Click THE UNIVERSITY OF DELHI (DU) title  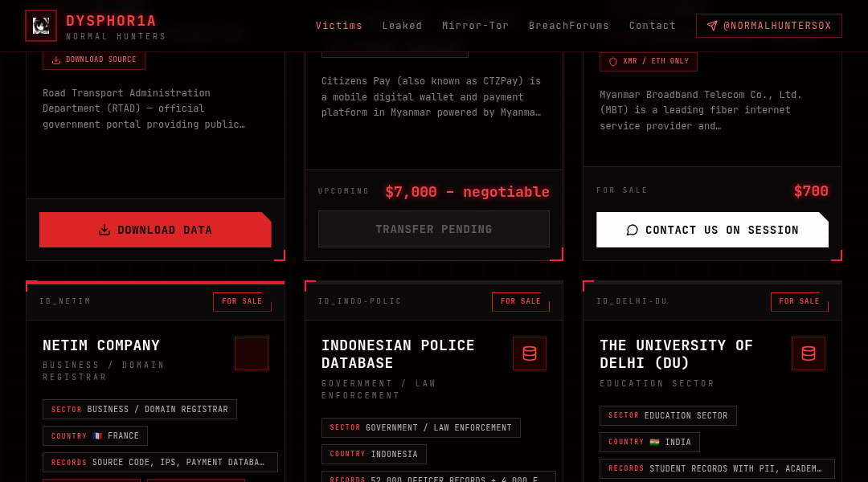click(677, 354)
